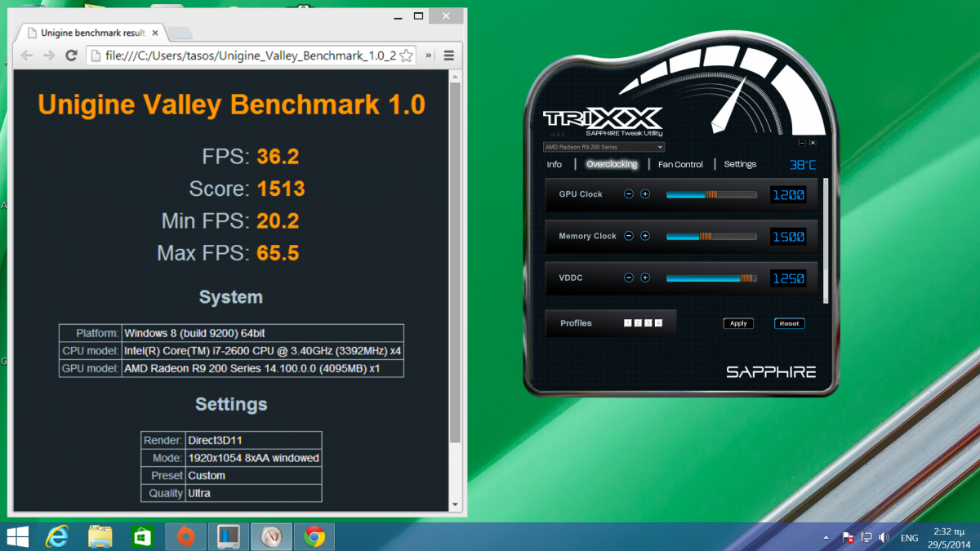
Task: Click the Max FPS value 65.5
Action: coord(278,252)
